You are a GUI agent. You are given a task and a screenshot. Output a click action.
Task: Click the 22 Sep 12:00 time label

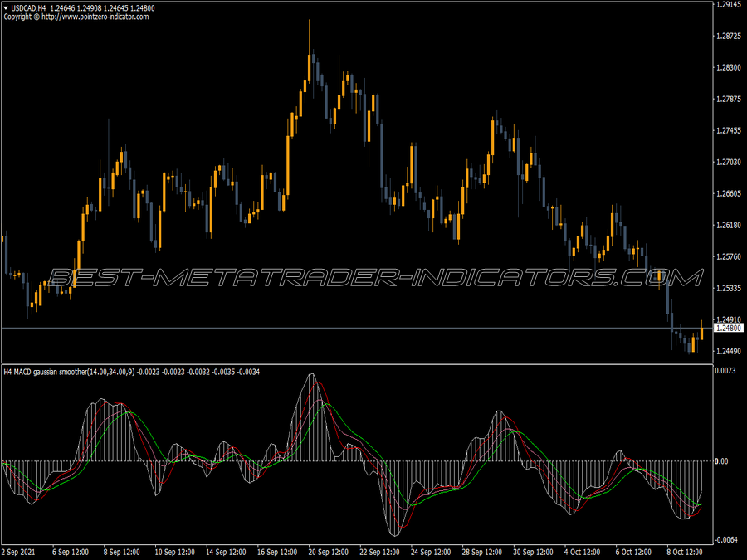click(x=379, y=552)
